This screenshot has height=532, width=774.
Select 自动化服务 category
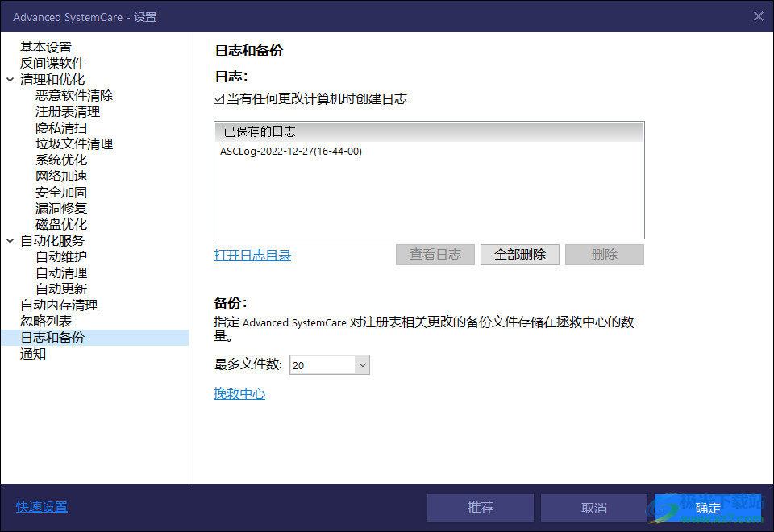click(52, 241)
